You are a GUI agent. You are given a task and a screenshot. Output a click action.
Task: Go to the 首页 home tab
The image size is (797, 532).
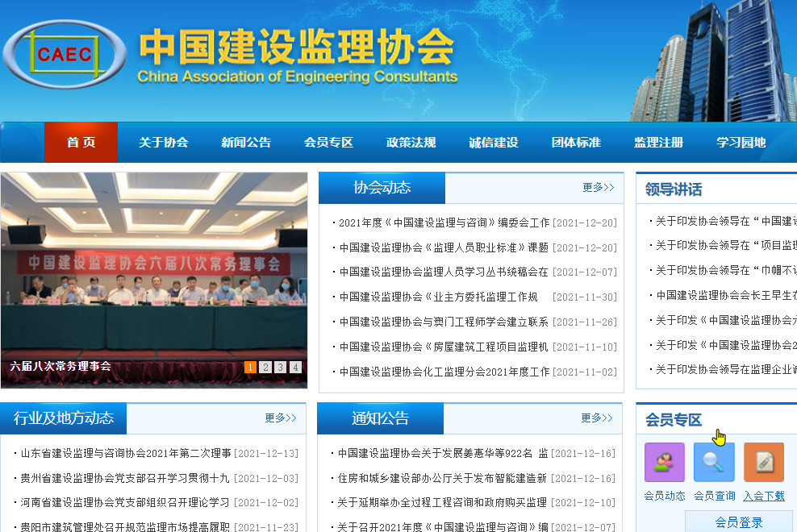click(81, 143)
